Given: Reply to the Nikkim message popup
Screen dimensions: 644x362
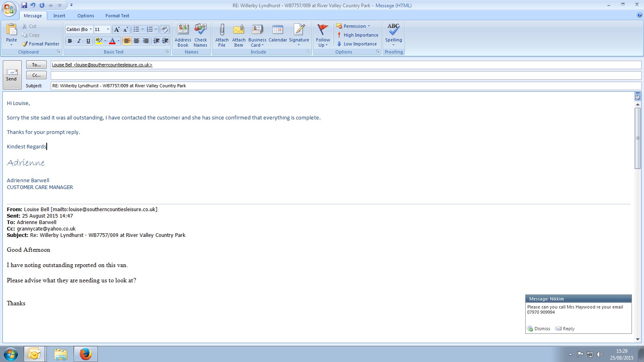Looking at the screenshot, I should [x=565, y=329].
